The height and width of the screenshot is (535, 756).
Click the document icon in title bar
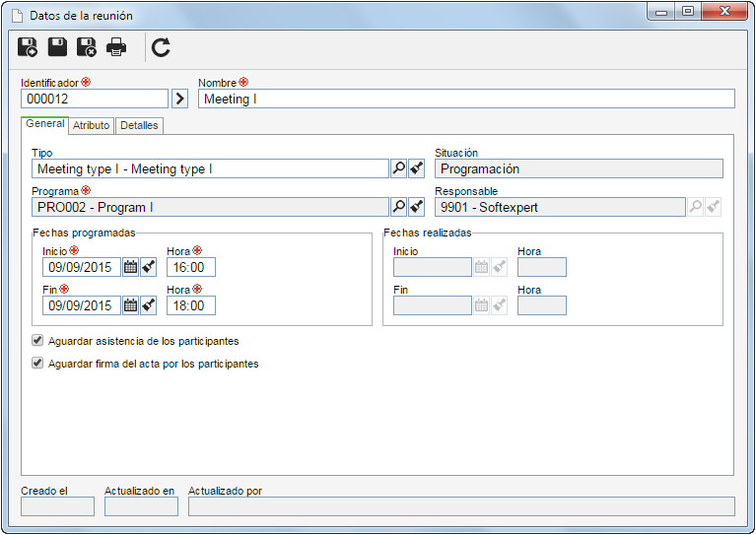pos(18,16)
